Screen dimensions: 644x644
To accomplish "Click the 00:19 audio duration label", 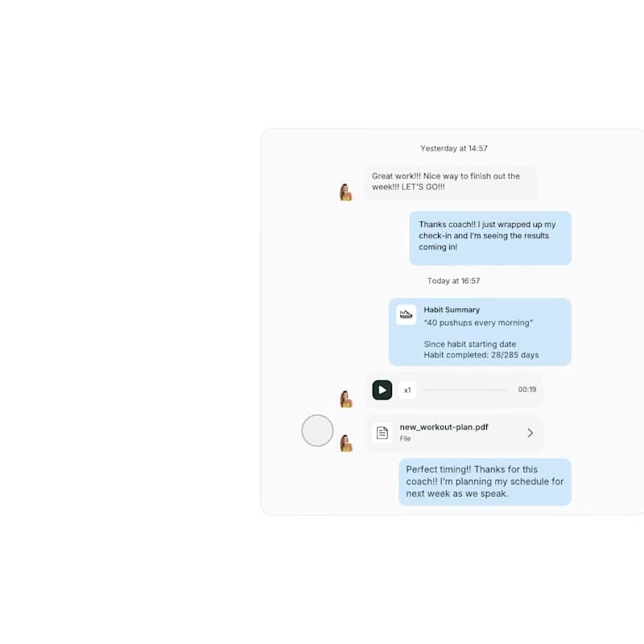I will pos(527,390).
